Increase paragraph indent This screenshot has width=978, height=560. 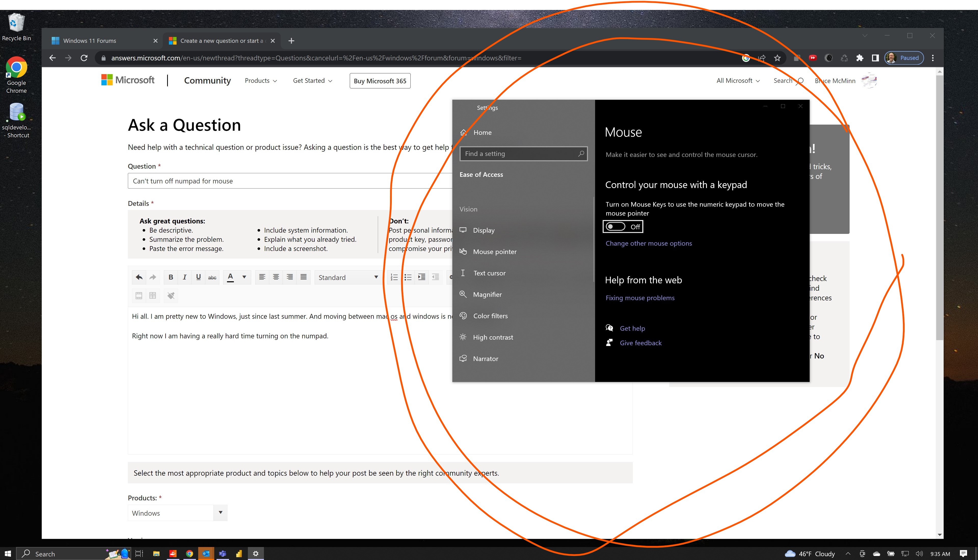422,277
